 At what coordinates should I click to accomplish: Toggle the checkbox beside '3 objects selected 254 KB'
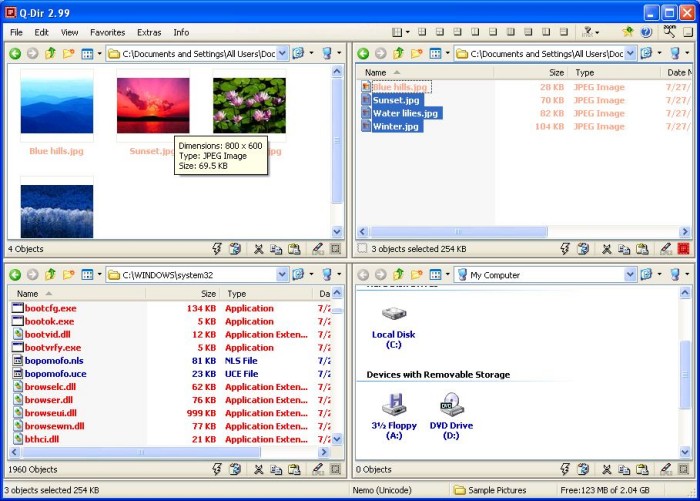coord(362,248)
